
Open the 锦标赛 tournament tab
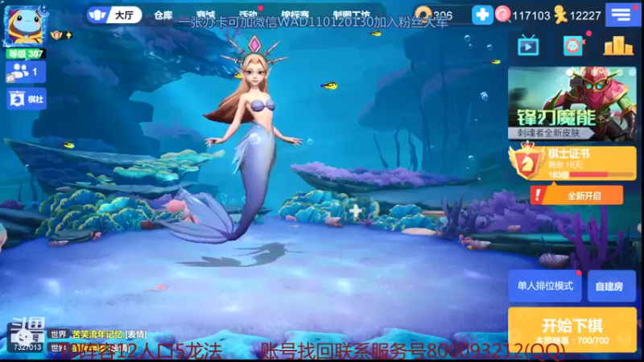[295, 15]
